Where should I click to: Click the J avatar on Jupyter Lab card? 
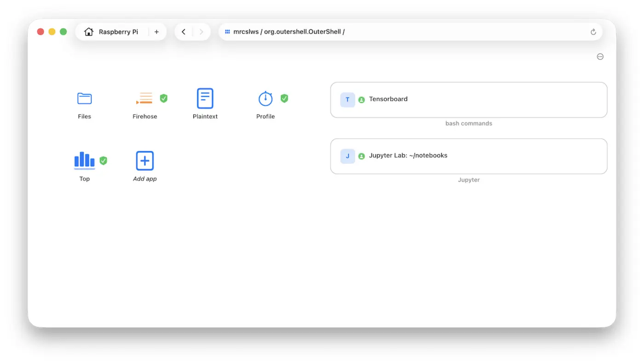tap(348, 156)
